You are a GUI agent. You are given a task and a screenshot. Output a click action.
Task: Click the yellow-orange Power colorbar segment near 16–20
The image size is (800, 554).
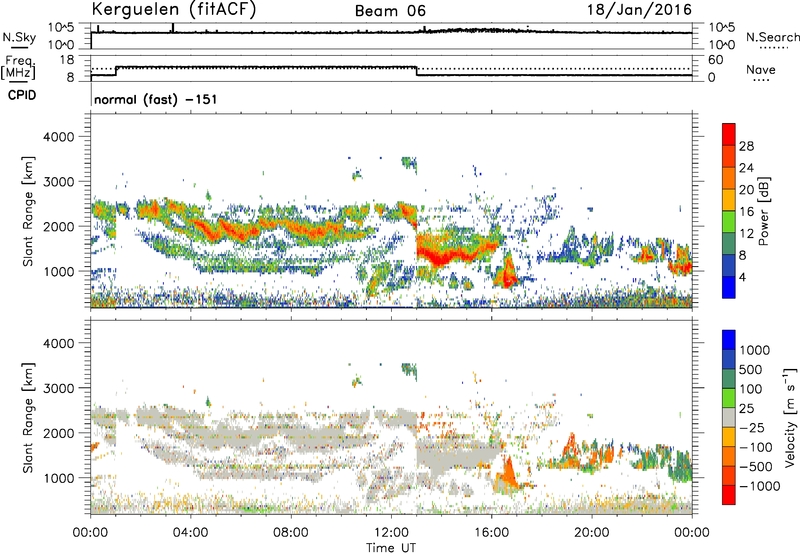(x=729, y=200)
